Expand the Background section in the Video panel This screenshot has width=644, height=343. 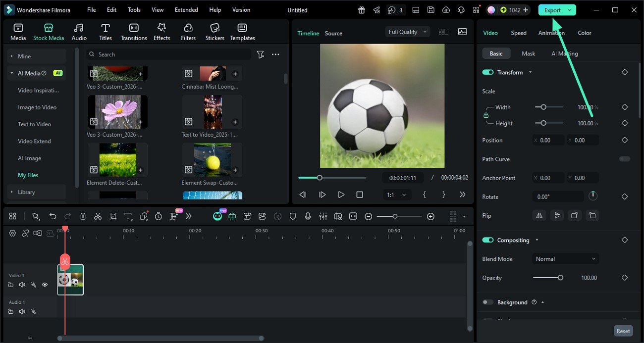542,302
